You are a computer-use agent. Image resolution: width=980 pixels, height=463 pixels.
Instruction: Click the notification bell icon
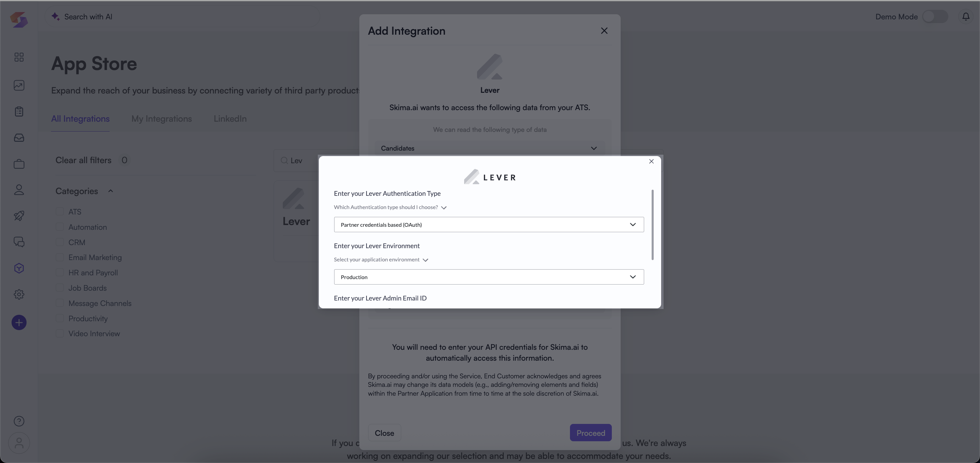(966, 17)
